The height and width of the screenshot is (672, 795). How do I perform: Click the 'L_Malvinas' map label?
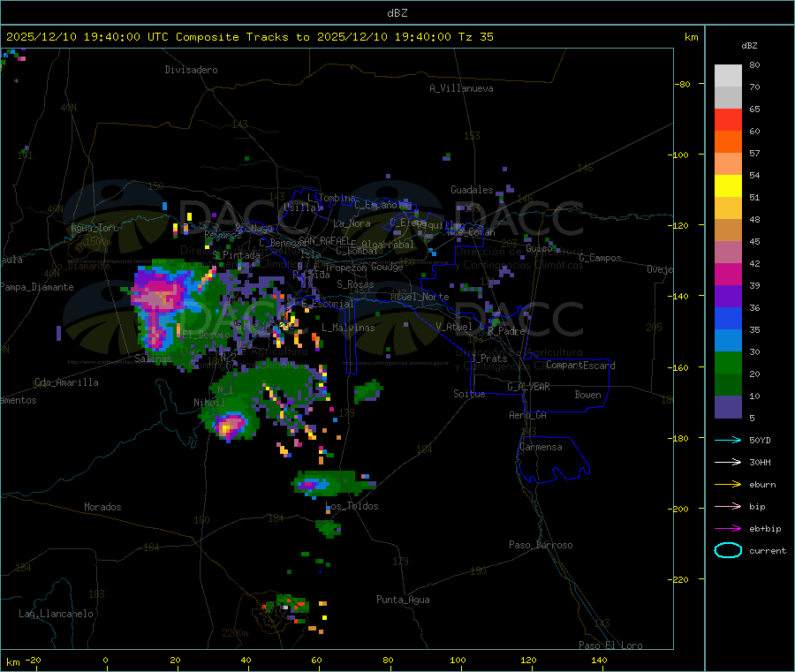click(348, 328)
